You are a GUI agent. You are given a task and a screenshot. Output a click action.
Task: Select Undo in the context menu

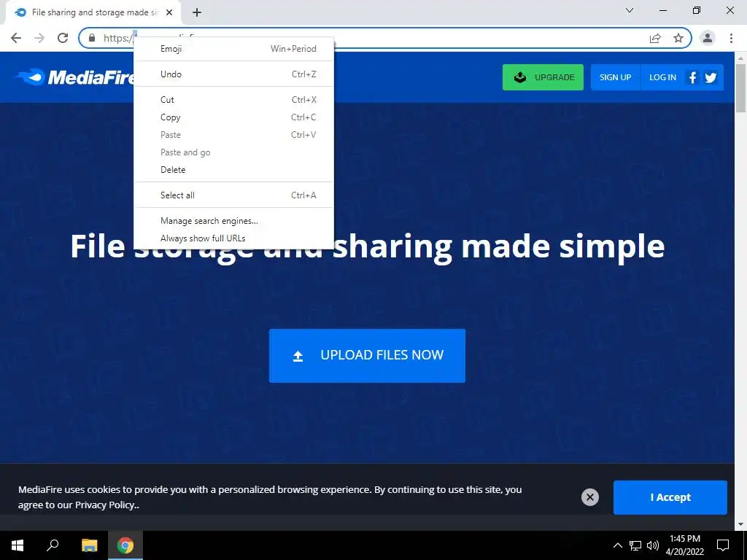(x=233, y=74)
